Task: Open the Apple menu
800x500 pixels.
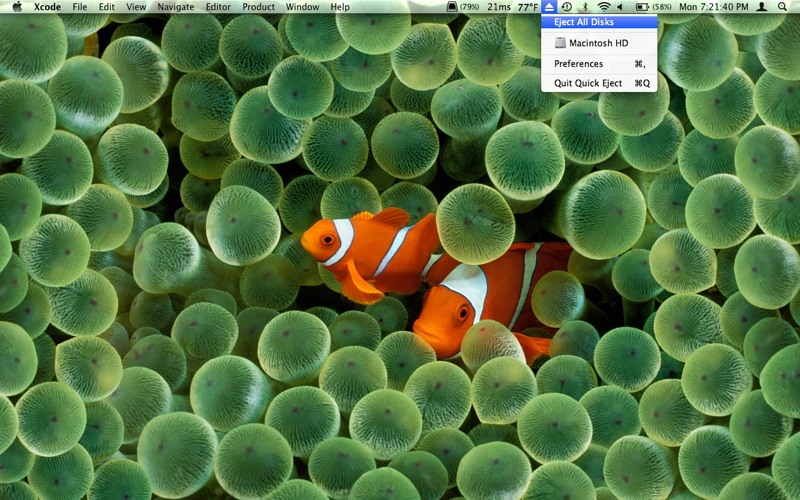Action: pos(17,7)
